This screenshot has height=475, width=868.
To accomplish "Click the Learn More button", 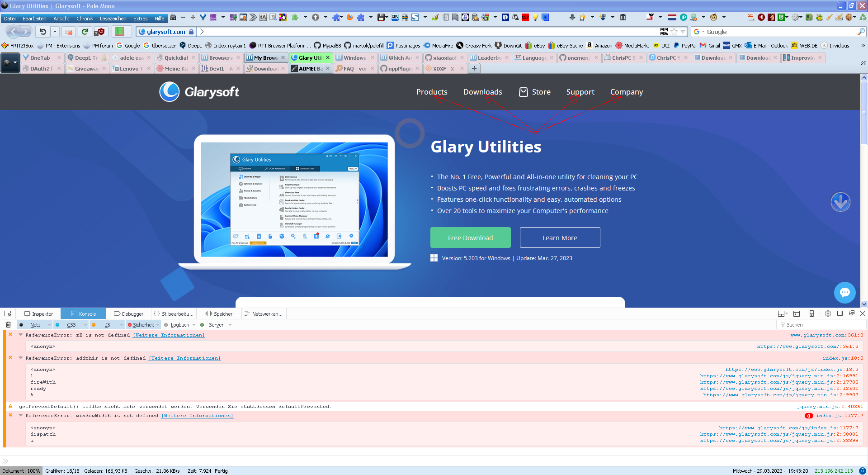I will click(560, 237).
